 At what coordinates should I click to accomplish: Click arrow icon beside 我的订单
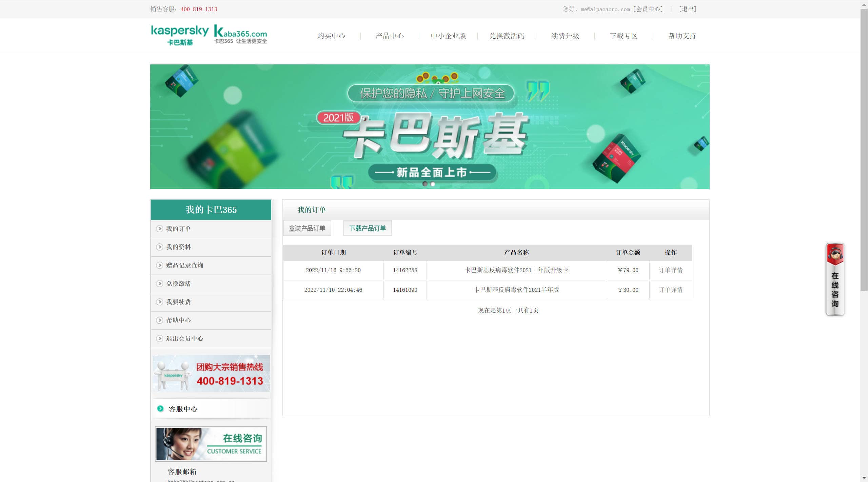[159, 229]
